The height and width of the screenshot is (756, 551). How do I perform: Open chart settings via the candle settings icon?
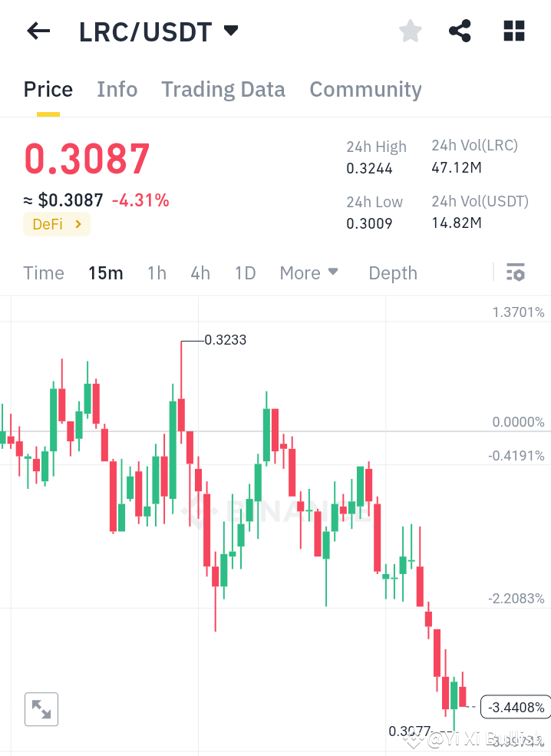[516, 272]
